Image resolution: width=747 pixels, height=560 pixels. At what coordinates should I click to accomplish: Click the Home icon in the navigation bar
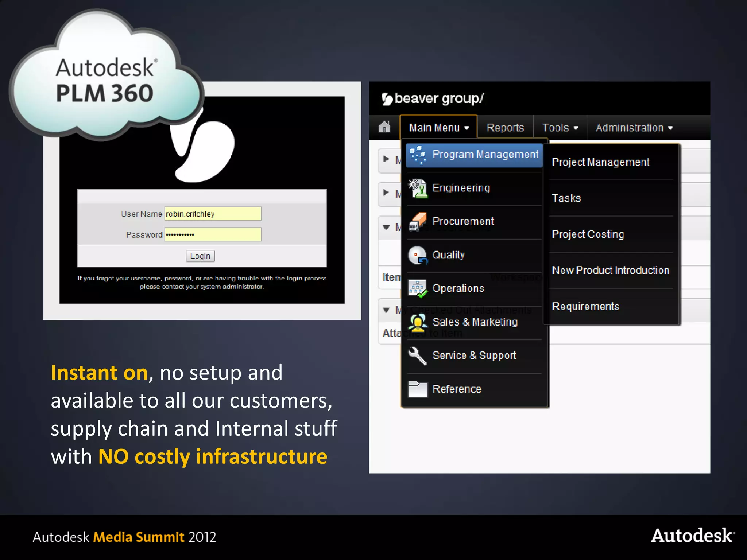(384, 127)
